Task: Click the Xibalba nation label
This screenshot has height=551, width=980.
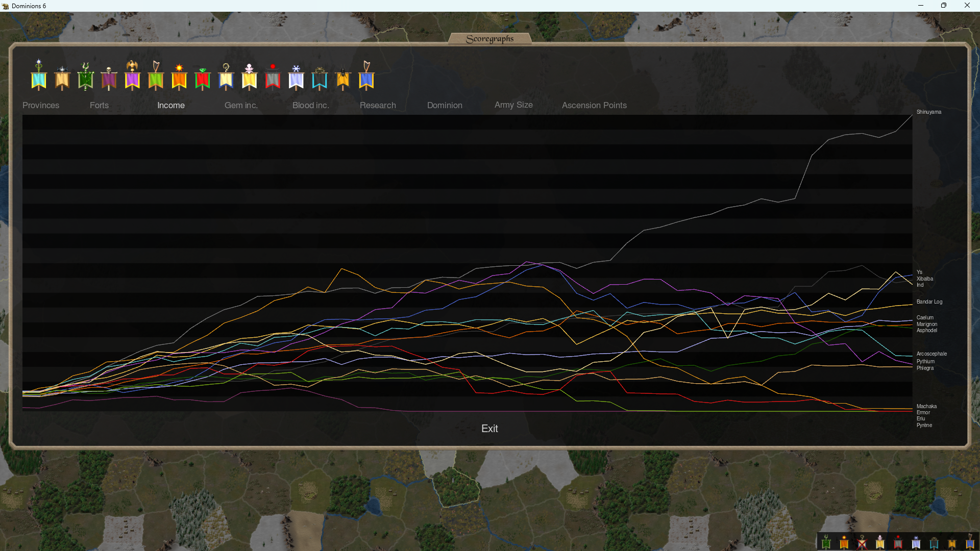Action: pos(924,279)
